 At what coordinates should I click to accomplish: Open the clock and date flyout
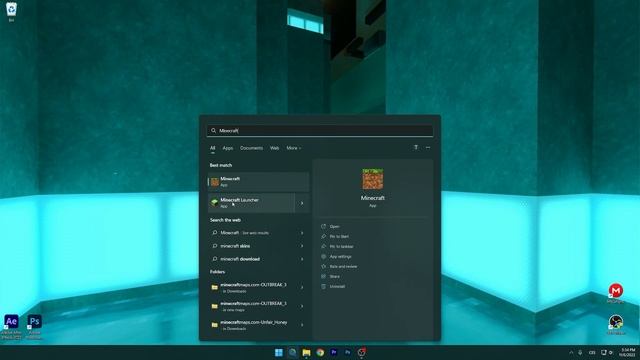[628, 353]
